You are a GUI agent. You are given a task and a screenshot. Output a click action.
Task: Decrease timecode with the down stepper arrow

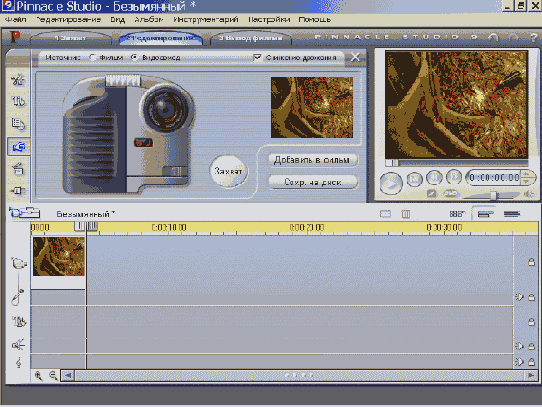pos(526,182)
